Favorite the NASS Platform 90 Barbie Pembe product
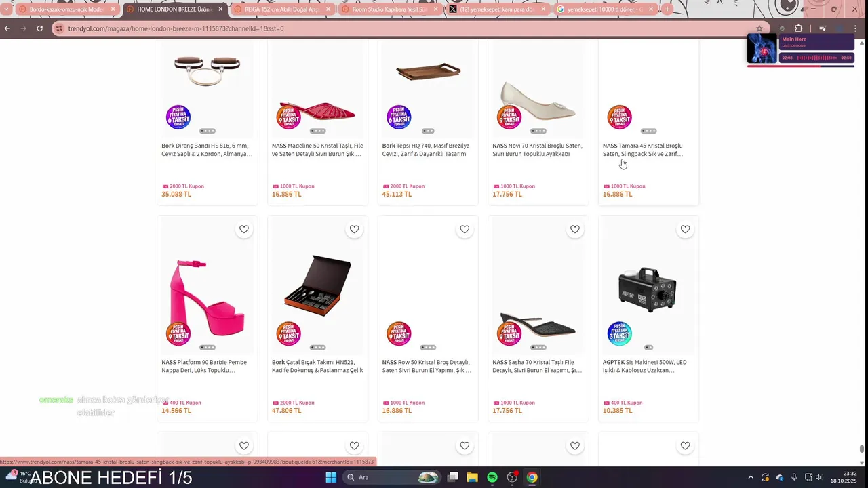The image size is (868, 488). (244, 229)
